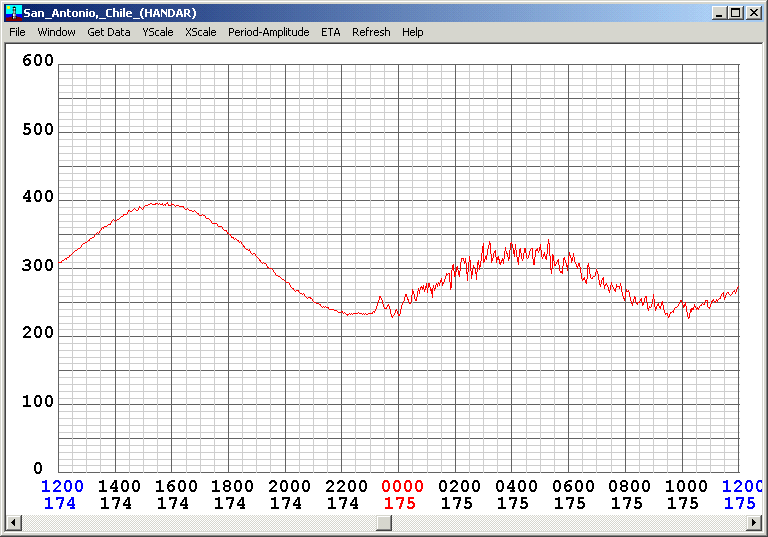The width and height of the screenshot is (768, 537).
Task: Click the horizontal scrollbar left arrow
Action: click(x=13, y=523)
